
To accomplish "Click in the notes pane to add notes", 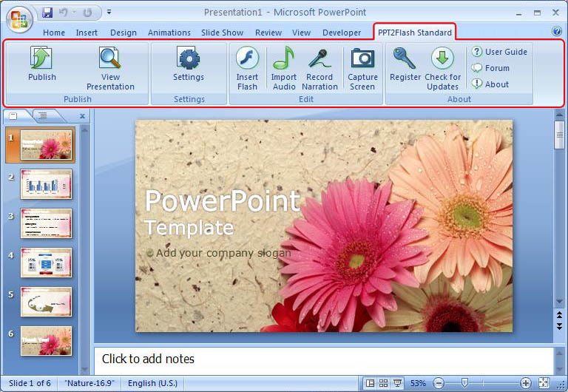I will click(x=323, y=360).
